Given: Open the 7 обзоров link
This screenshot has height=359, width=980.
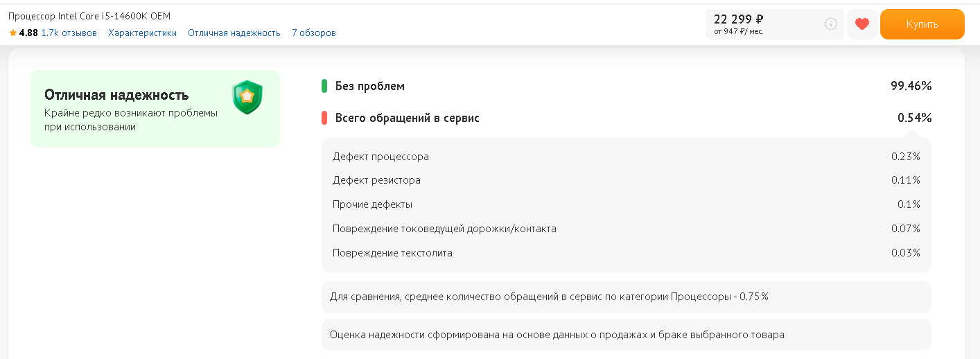Looking at the screenshot, I should (x=314, y=33).
